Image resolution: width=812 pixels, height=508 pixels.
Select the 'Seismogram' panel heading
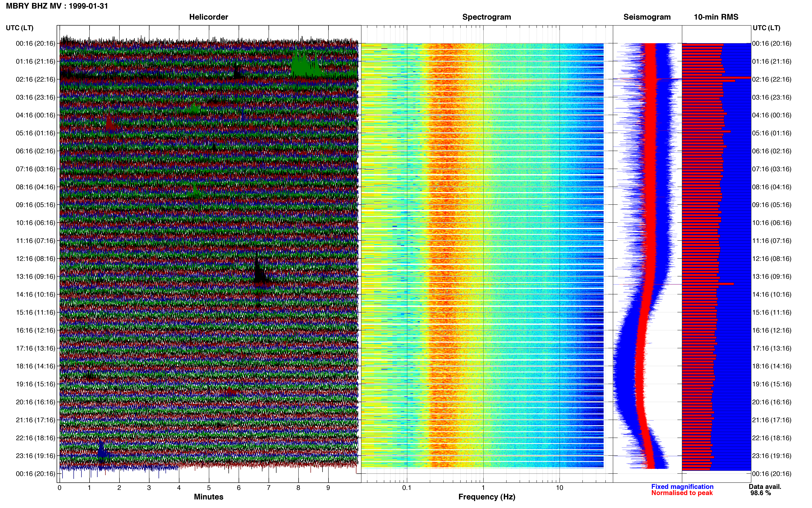647,17
